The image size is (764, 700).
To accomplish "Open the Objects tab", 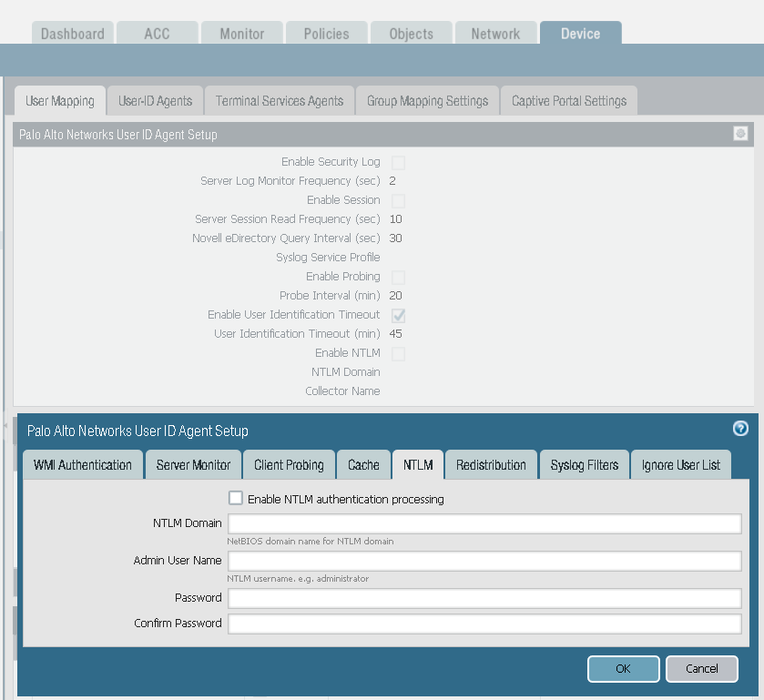I will tap(412, 33).
